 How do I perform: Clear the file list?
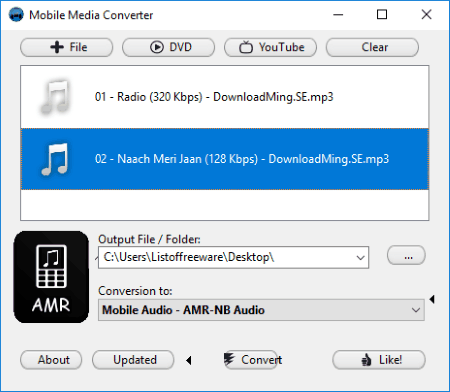pos(372,47)
